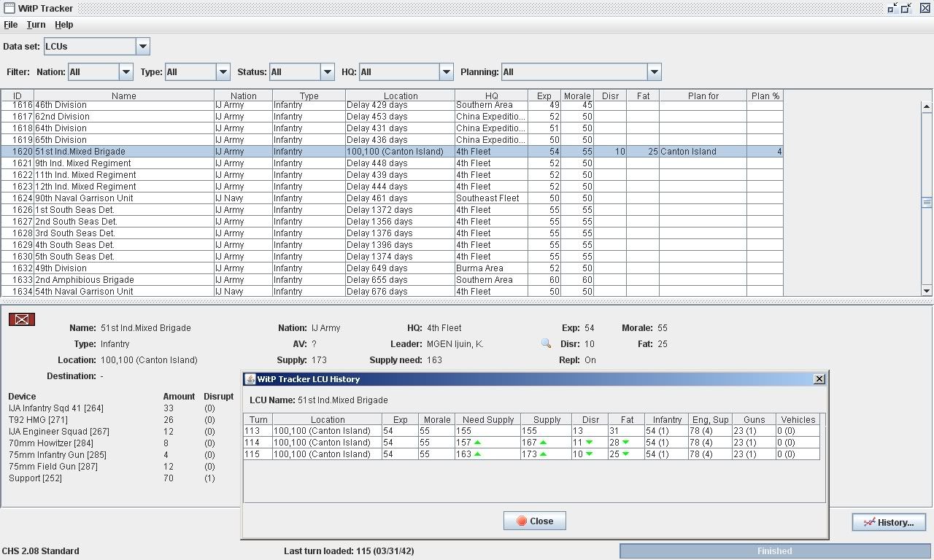Select the 54th Naval Garrison Unit row
This screenshot has height=560, width=934.
click(x=392, y=291)
